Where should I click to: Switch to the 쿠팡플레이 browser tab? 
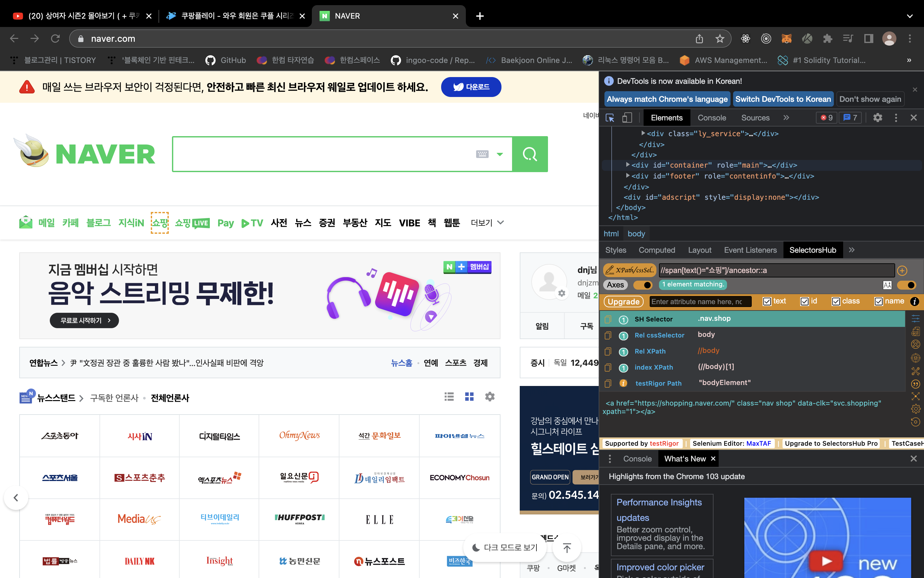click(x=235, y=16)
